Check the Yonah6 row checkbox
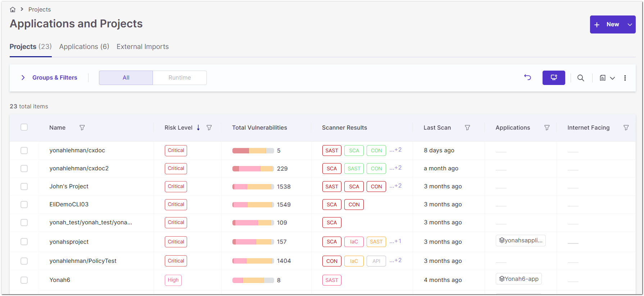The height and width of the screenshot is (296, 644). coord(24,280)
